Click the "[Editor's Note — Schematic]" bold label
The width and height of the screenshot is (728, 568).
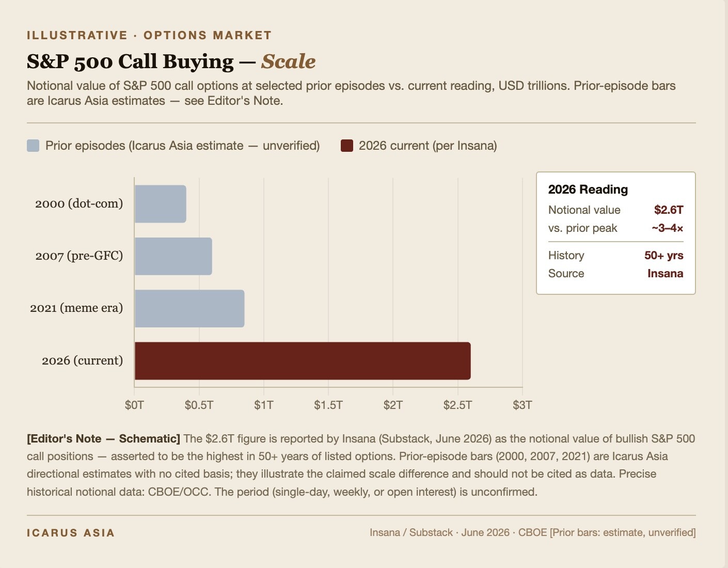click(103, 439)
